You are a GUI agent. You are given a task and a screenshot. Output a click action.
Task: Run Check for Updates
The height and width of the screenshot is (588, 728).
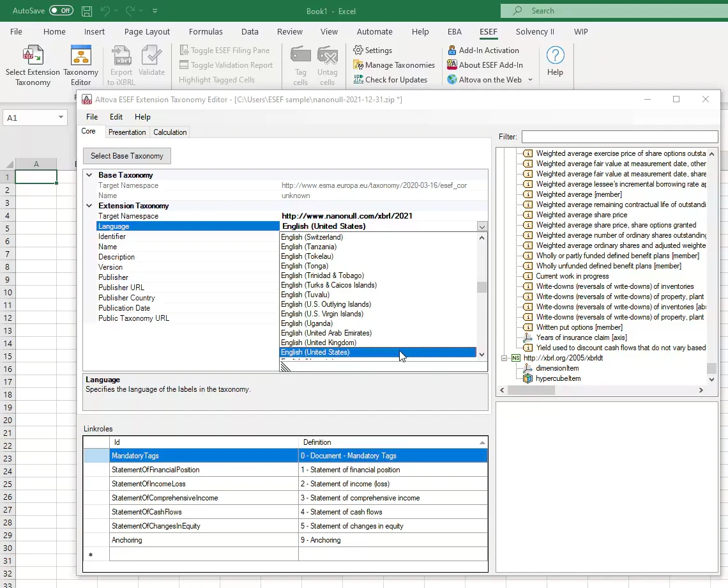pos(390,79)
